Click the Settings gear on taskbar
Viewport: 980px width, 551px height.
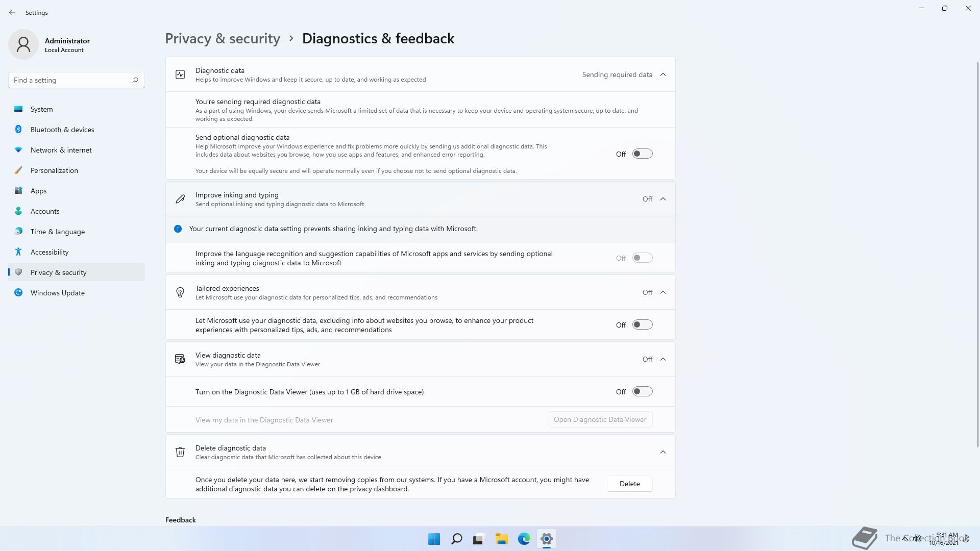[546, 539]
